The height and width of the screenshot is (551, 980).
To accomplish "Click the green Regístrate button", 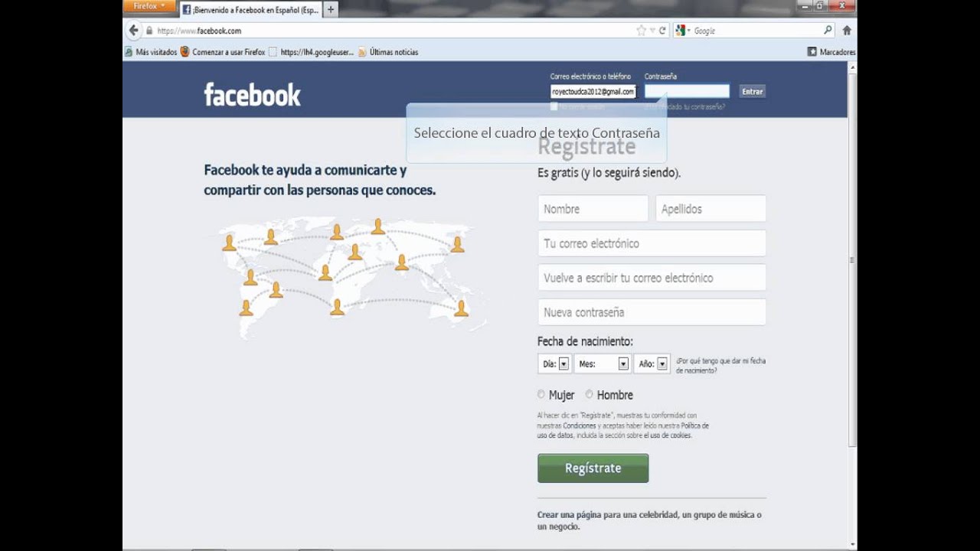I will 593,468.
